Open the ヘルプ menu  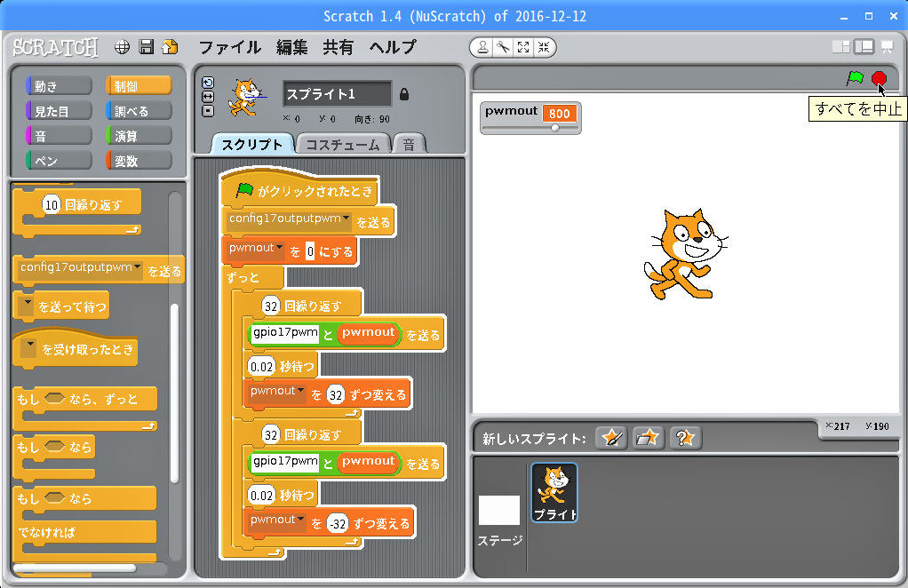(x=394, y=47)
